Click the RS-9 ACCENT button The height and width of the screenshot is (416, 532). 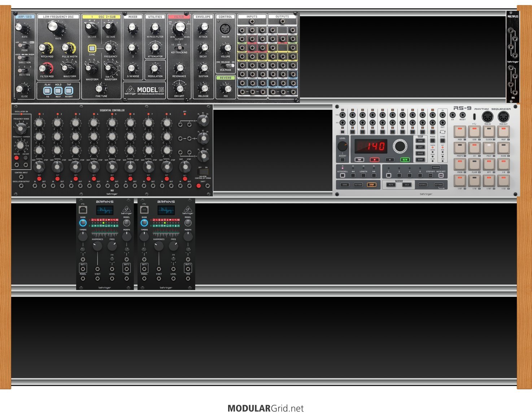pyautogui.click(x=343, y=160)
